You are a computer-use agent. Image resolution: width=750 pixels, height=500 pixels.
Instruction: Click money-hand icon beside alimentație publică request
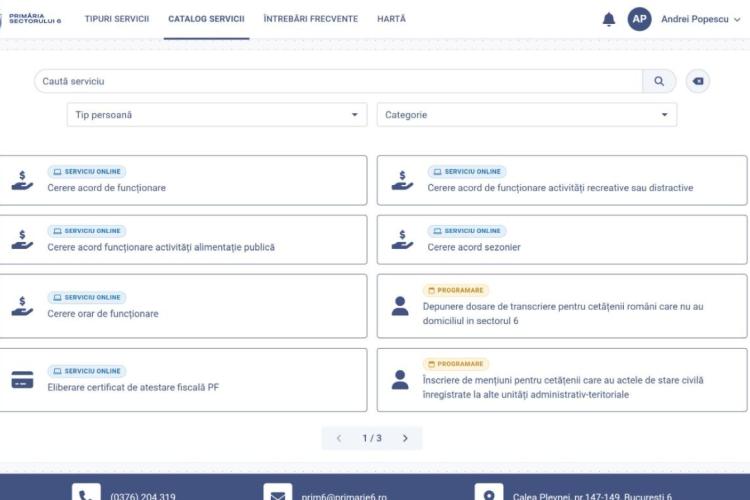point(22,240)
